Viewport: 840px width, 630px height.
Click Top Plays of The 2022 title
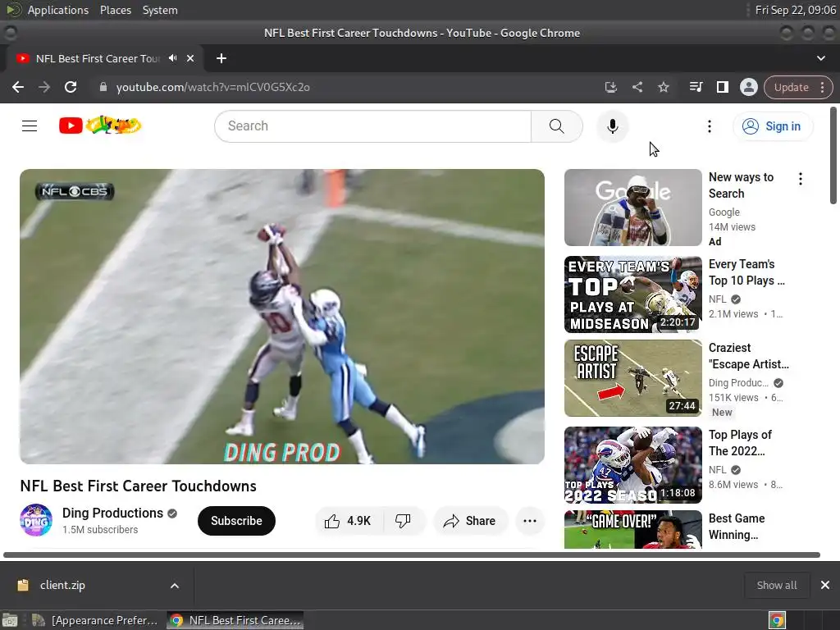click(x=740, y=442)
